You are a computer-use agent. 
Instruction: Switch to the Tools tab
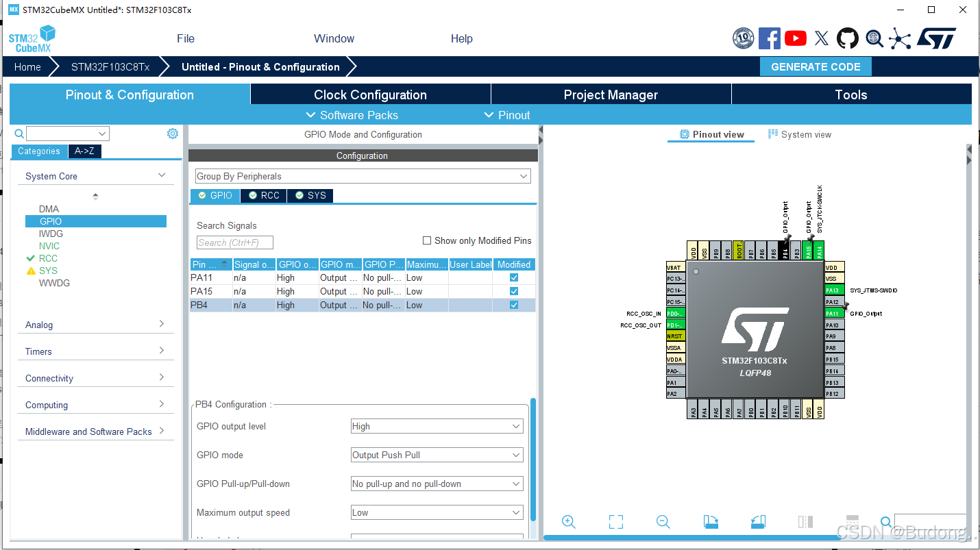(x=851, y=95)
